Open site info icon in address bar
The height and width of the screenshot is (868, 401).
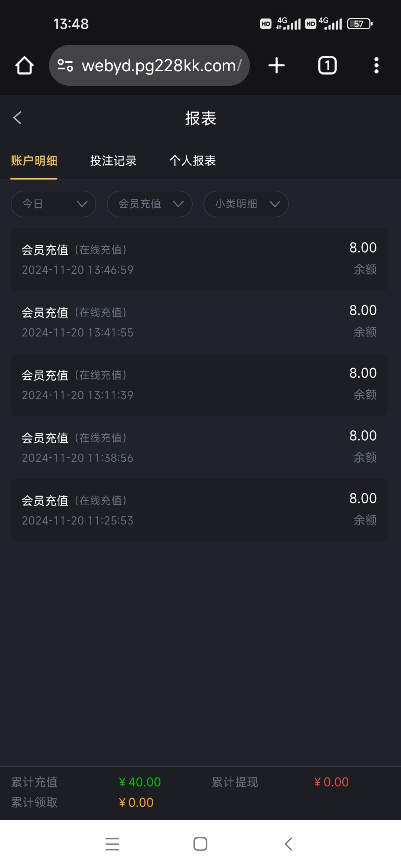point(65,66)
